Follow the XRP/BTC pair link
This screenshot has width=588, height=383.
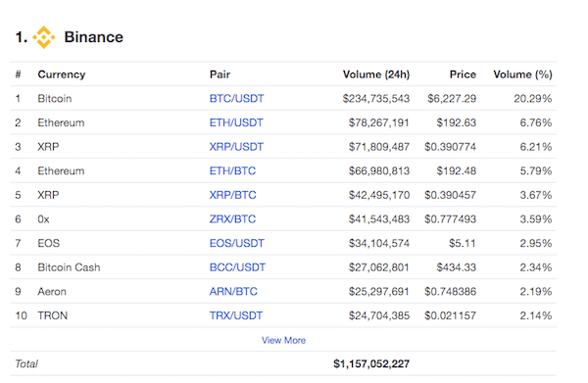[x=233, y=195]
